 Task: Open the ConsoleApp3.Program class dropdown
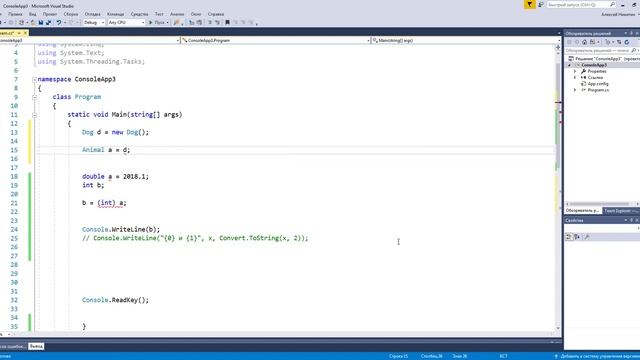pyautogui.click(x=276, y=40)
